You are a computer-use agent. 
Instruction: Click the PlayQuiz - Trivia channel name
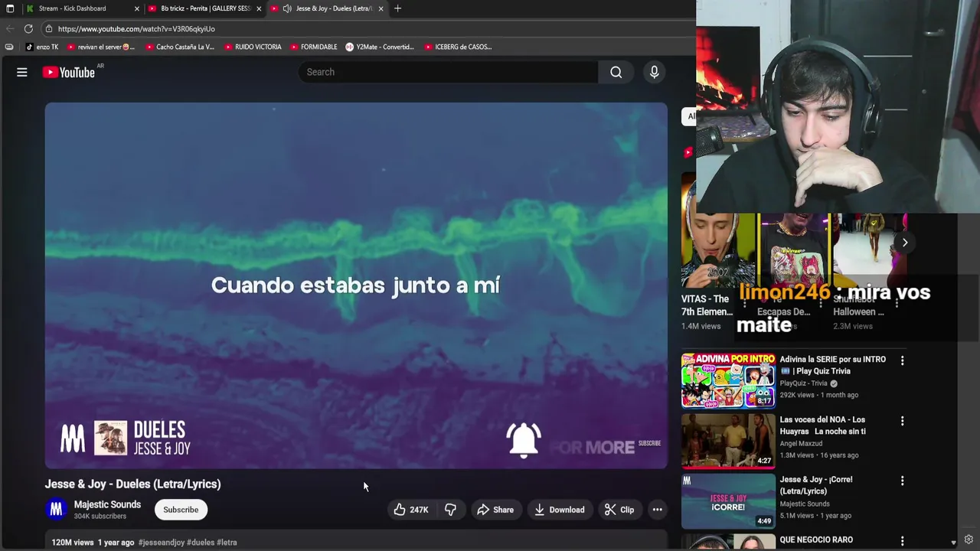[x=804, y=383]
